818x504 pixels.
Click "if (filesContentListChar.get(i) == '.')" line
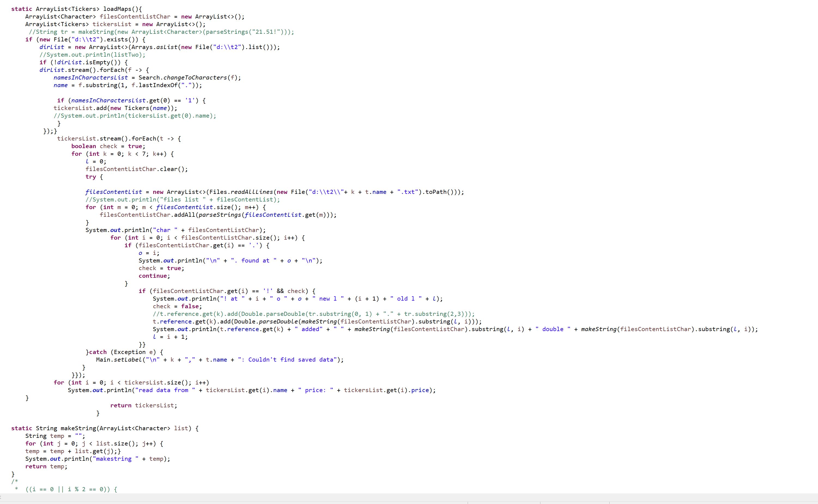pyautogui.click(x=197, y=245)
